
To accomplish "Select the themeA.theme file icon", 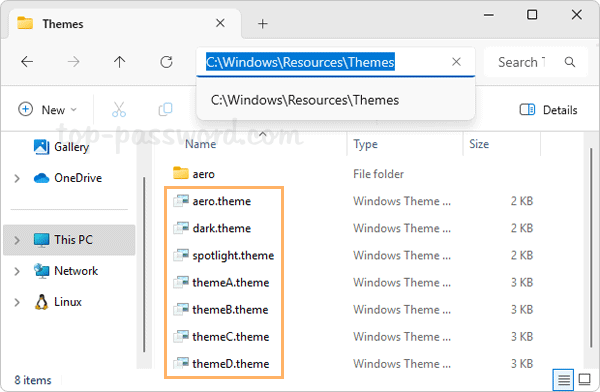I will pyautogui.click(x=181, y=282).
